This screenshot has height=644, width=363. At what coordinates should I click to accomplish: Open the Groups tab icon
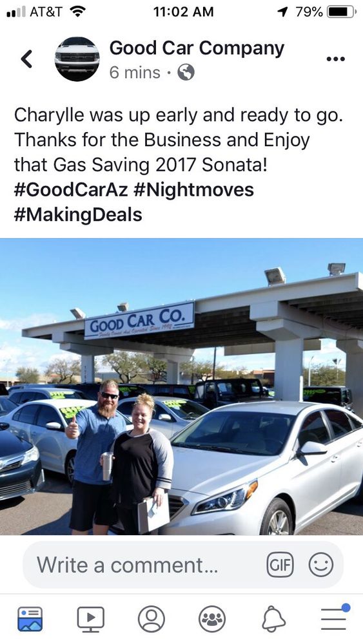click(212, 619)
